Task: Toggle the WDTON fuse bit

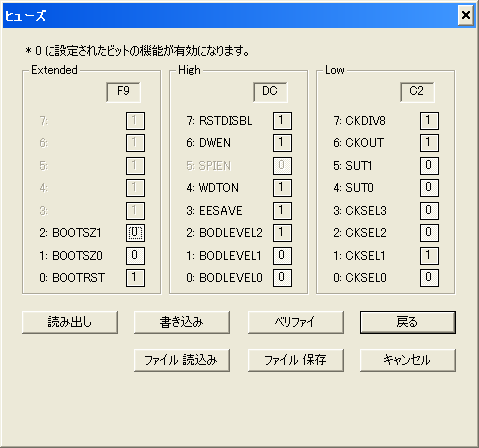Action: (282, 188)
